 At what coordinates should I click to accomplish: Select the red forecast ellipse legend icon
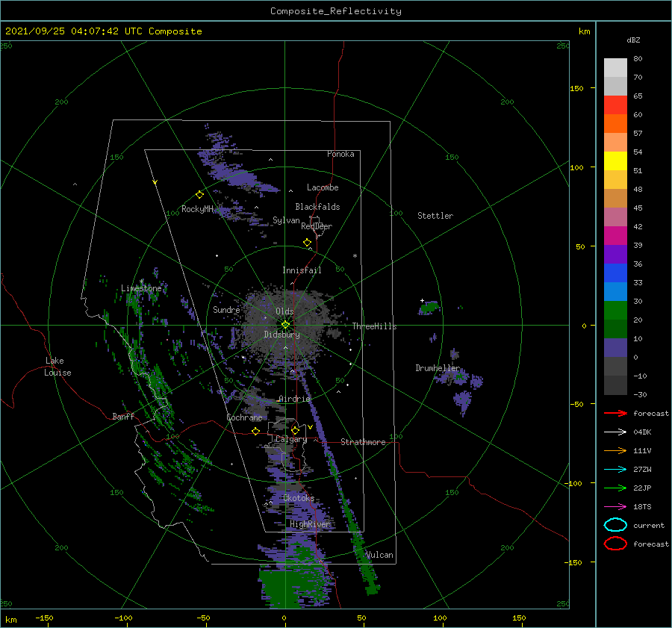pos(615,544)
